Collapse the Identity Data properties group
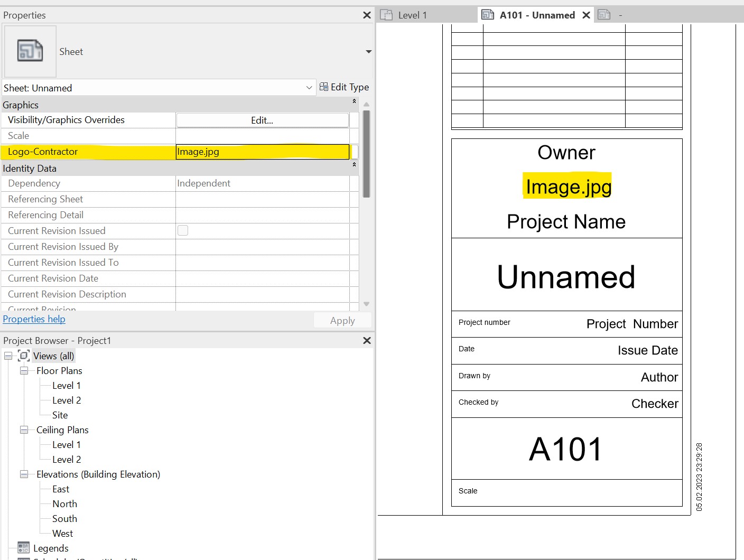Viewport: 744px width, 560px height. [x=354, y=164]
